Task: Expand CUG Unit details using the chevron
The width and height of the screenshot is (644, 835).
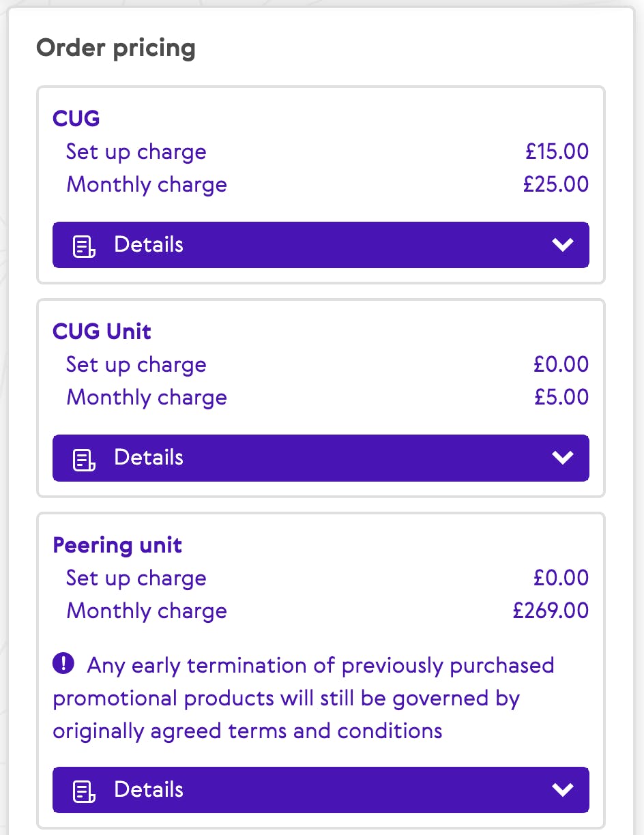Action: pos(563,458)
